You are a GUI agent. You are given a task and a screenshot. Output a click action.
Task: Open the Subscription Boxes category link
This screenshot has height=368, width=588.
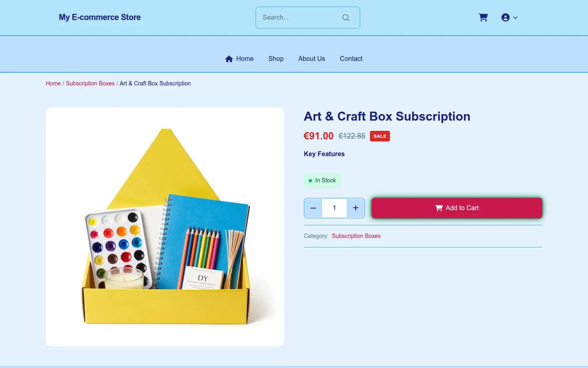356,236
